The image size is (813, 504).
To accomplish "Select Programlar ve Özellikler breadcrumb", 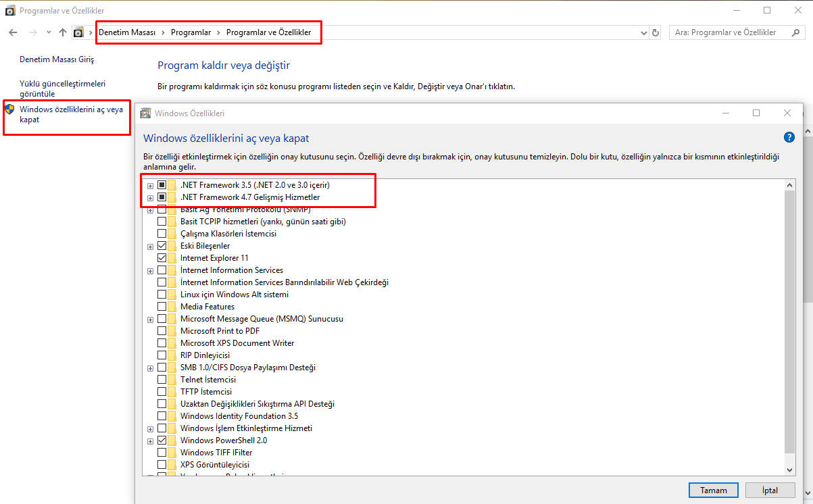I will click(269, 32).
